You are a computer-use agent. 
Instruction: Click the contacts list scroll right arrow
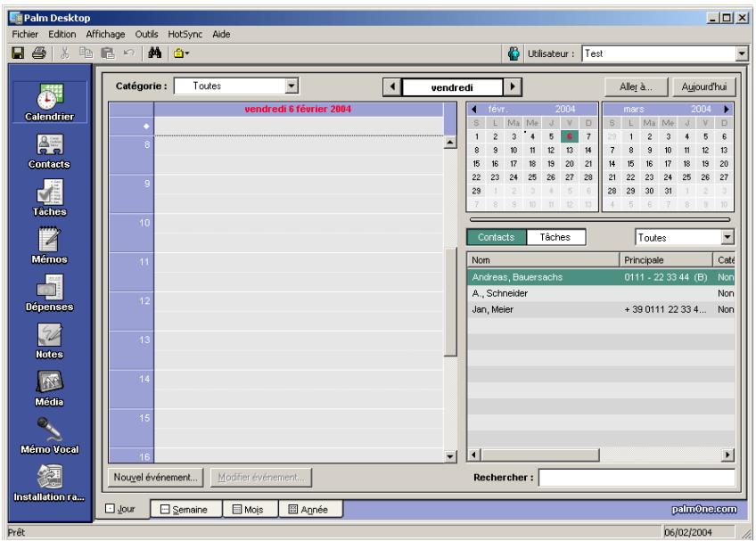pos(727,455)
